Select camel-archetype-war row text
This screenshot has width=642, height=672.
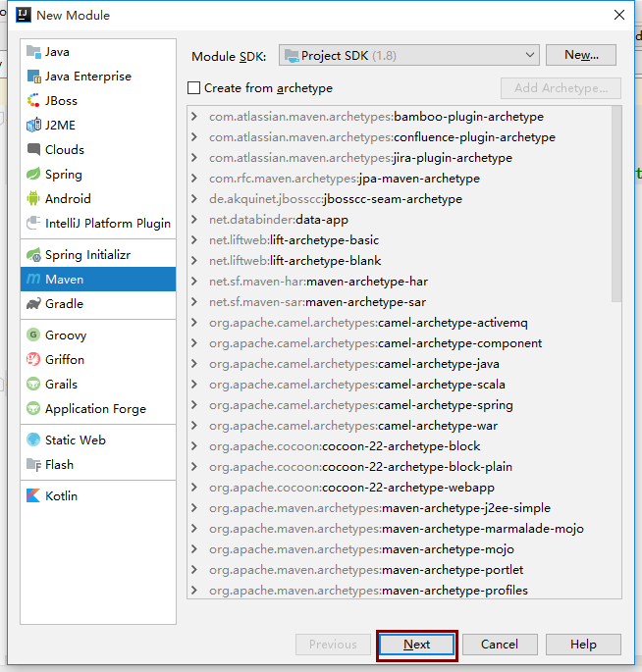(353, 426)
